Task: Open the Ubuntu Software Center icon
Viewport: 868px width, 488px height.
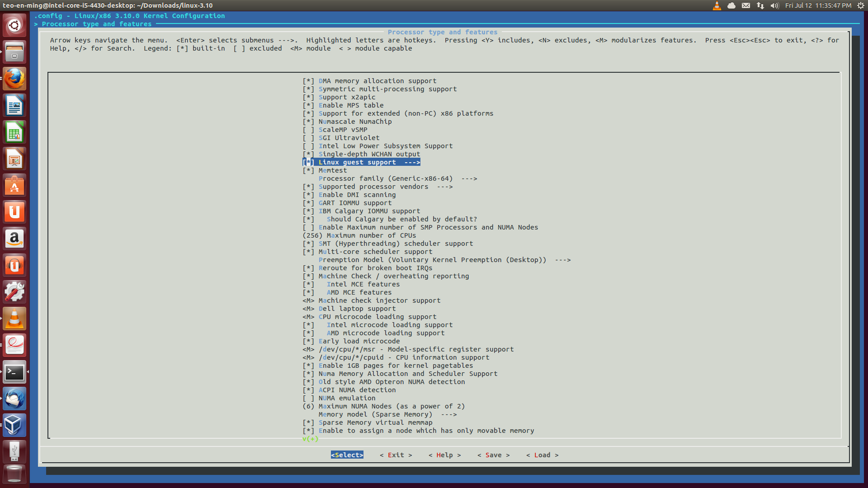Action: [x=14, y=186]
